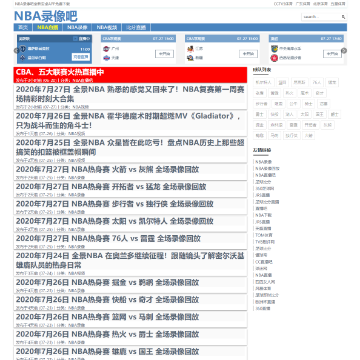
Task: Select 开拓者 team tag in sidebar
Action: coord(311,125)
